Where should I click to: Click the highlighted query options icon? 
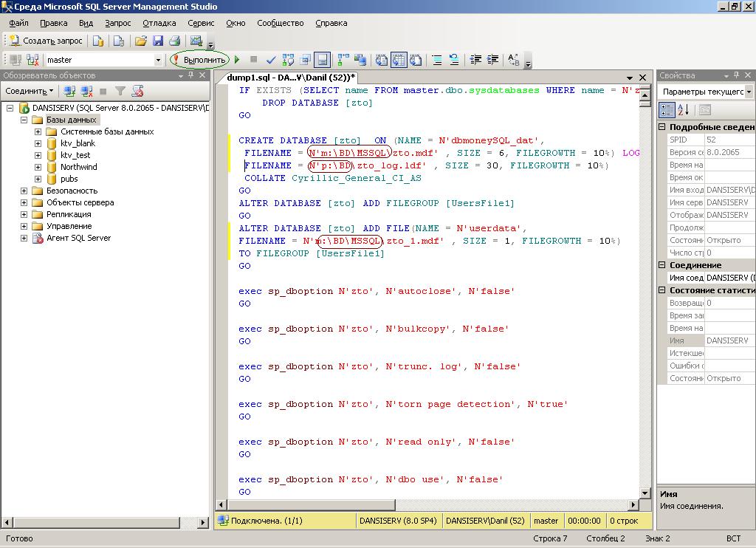click(322, 60)
